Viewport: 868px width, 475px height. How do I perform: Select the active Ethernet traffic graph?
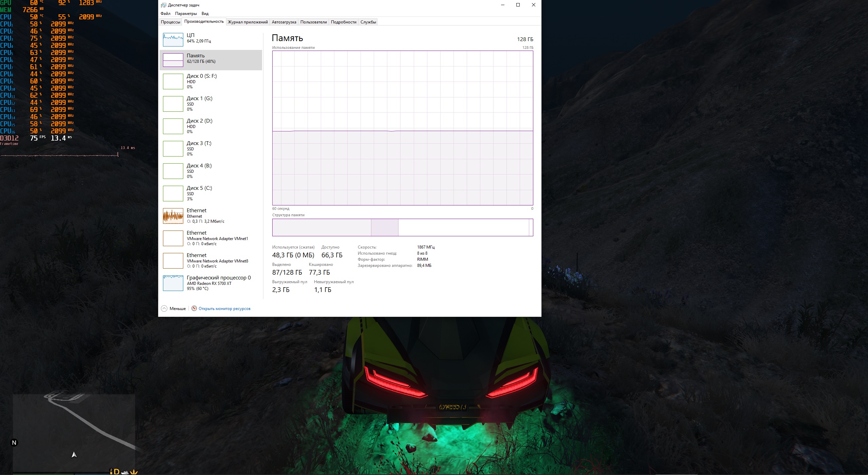pos(173,216)
